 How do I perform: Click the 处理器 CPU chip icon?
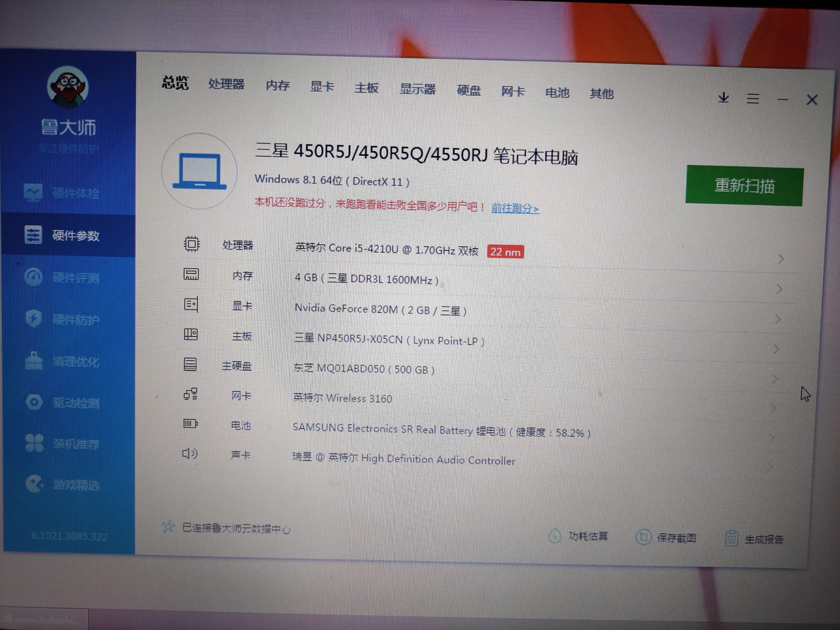pos(191,244)
